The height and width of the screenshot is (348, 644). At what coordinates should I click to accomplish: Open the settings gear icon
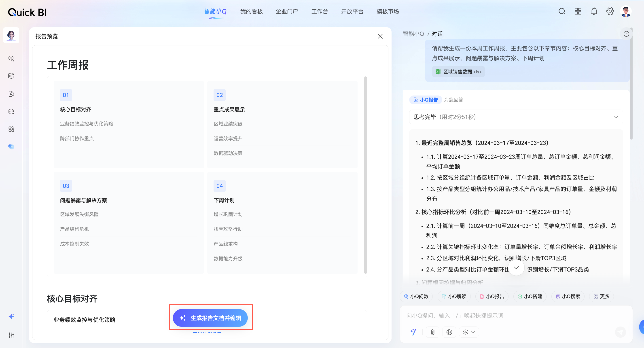pyautogui.click(x=610, y=11)
